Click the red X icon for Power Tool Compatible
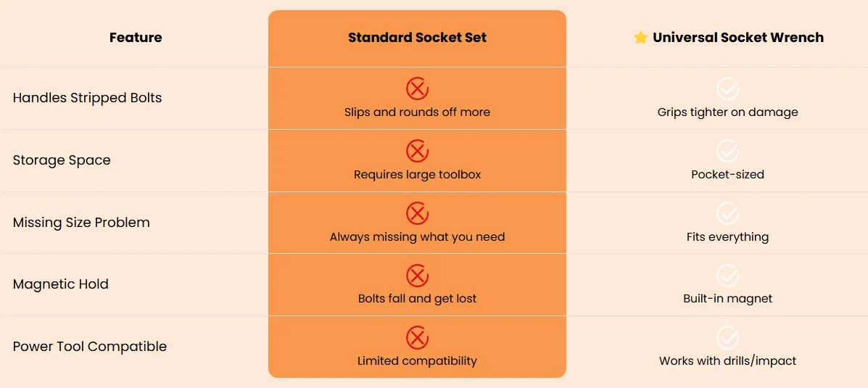Viewport: 868px width, 388px height. coord(418,338)
